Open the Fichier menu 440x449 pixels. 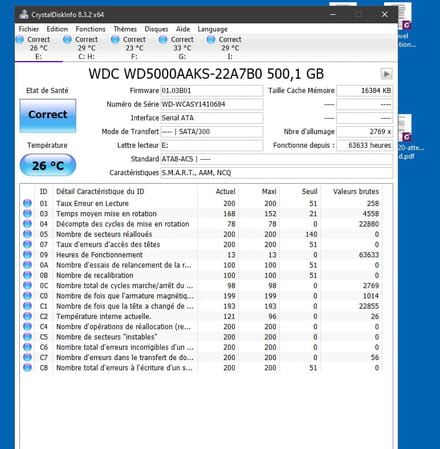coord(29,29)
